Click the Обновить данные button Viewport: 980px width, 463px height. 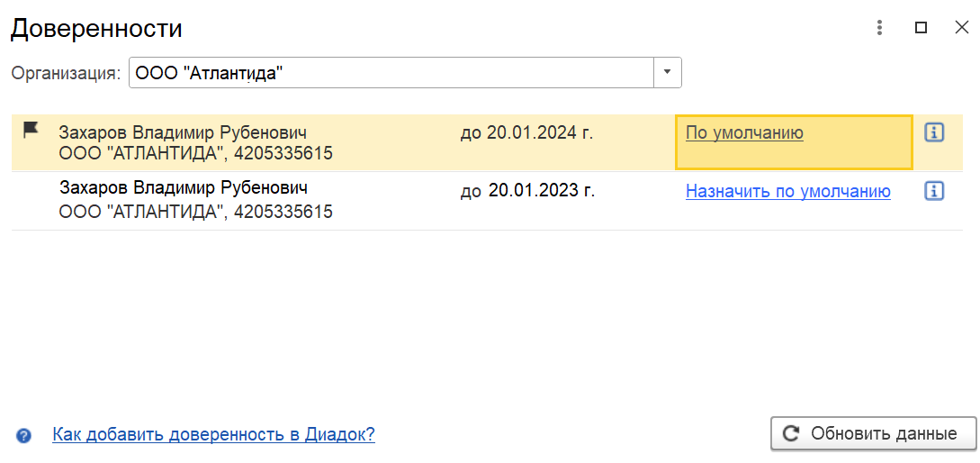point(874,433)
